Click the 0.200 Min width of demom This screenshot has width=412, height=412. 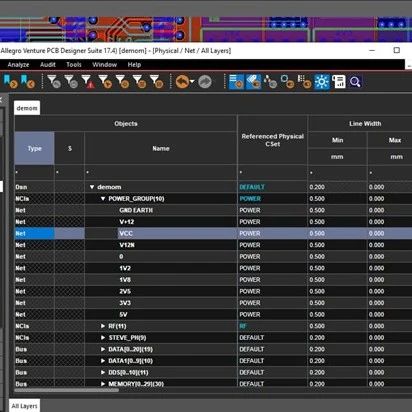point(317,187)
